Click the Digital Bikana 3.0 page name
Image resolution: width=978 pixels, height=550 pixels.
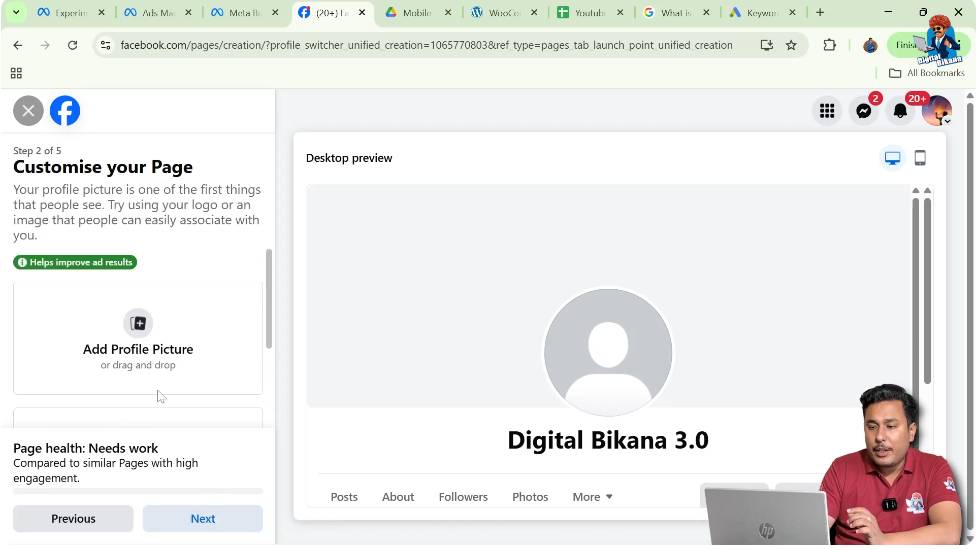tap(608, 440)
